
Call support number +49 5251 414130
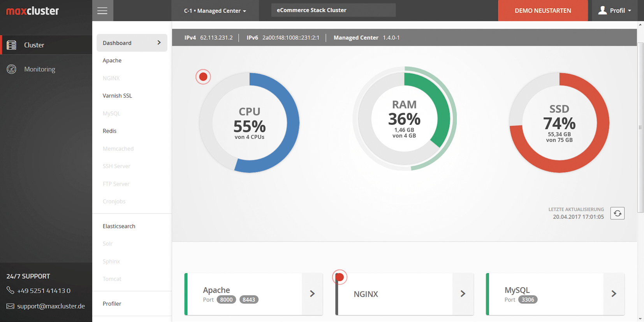[x=44, y=290]
